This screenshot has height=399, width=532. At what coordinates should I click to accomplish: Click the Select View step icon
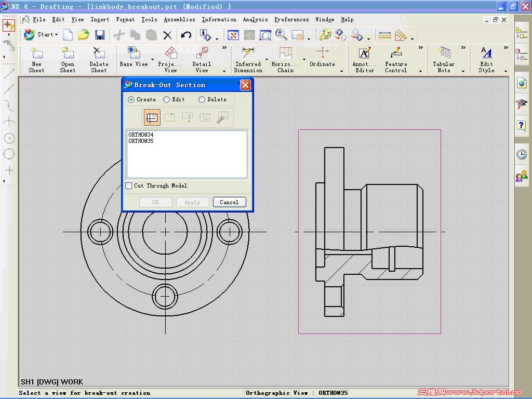[x=152, y=117]
